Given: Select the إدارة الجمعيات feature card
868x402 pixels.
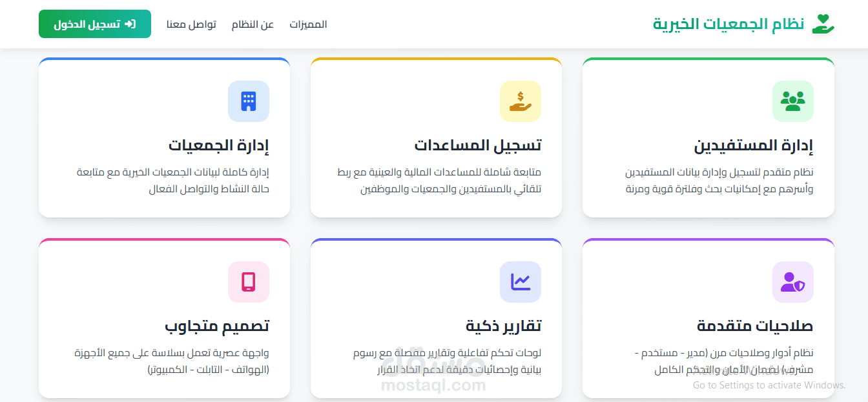Looking at the screenshot, I should pos(165,137).
